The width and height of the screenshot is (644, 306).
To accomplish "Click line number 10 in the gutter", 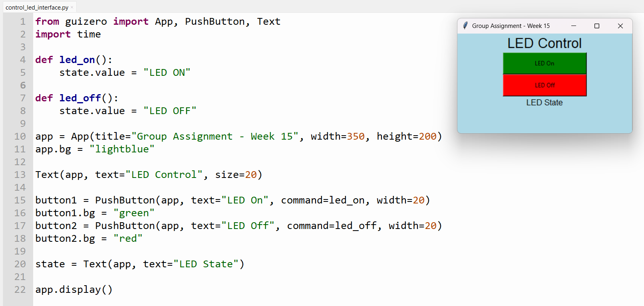I will pyautogui.click(x=20, y=136).
